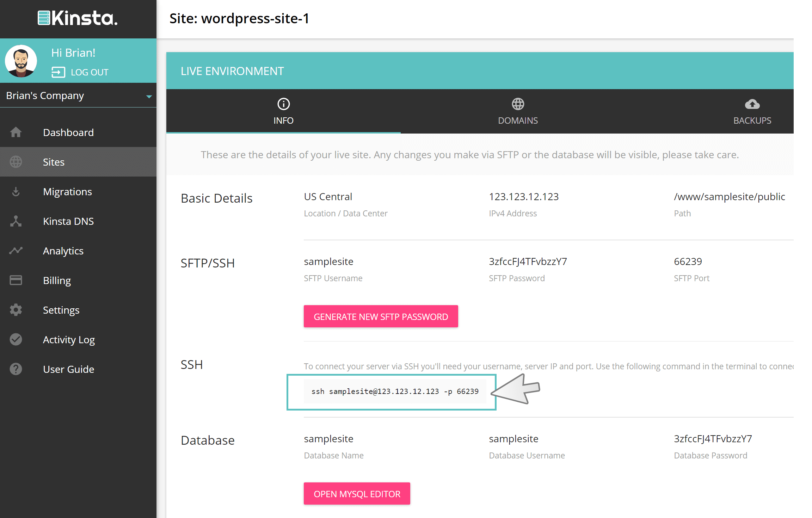This screenshot has height=518, width=812.
Task: Expand the Brian's Company dropdown
Action: (x=78, y=95)
